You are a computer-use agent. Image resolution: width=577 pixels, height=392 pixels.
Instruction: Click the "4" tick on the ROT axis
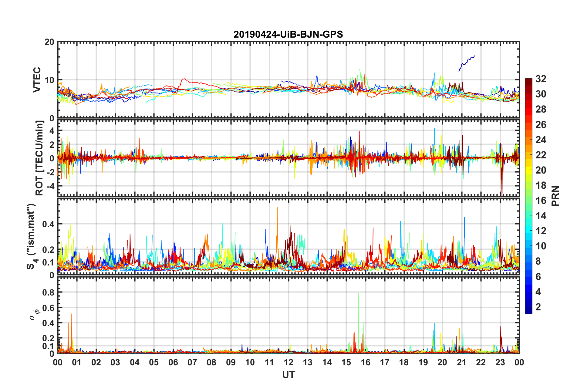click(52, 130)
